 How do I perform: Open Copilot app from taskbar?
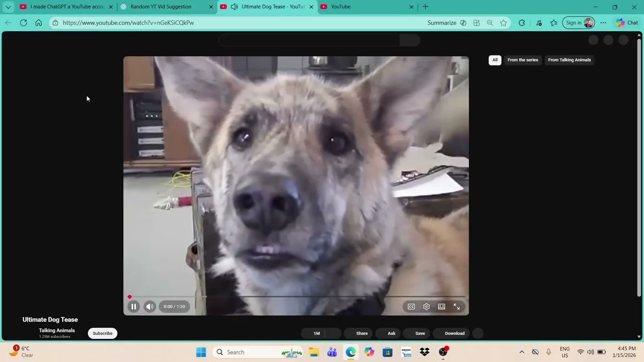click(x=369, y=352)
